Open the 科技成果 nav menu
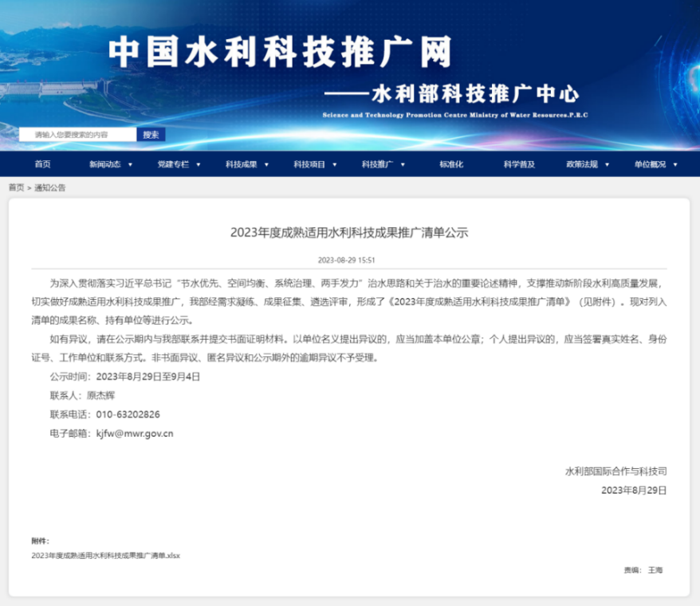The image size is (700, 606). point(241,164)
